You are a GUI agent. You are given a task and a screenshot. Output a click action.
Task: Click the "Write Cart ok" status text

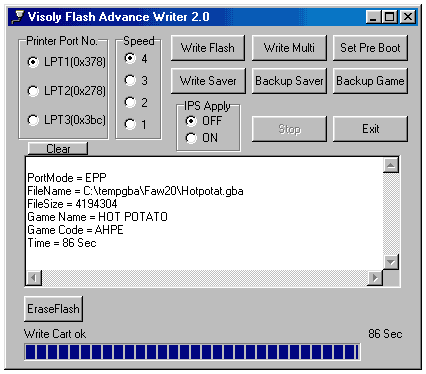pyautogui.click(x=55, y=334)
